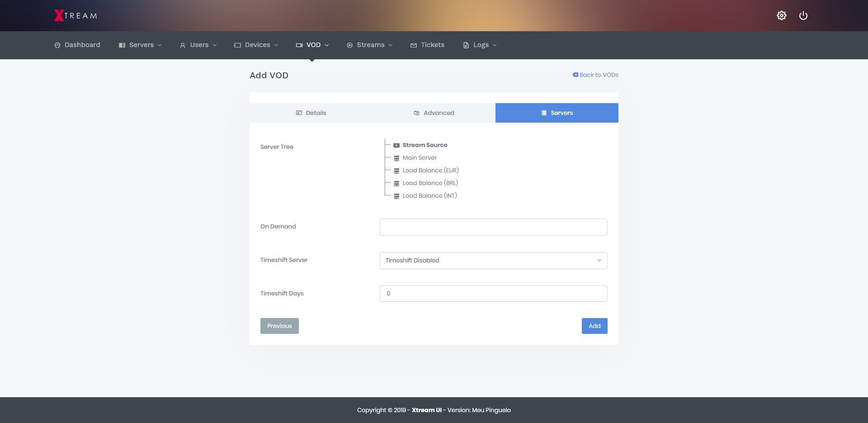Follow the Back to VODs link
The image size is (868, 423).
595,75
